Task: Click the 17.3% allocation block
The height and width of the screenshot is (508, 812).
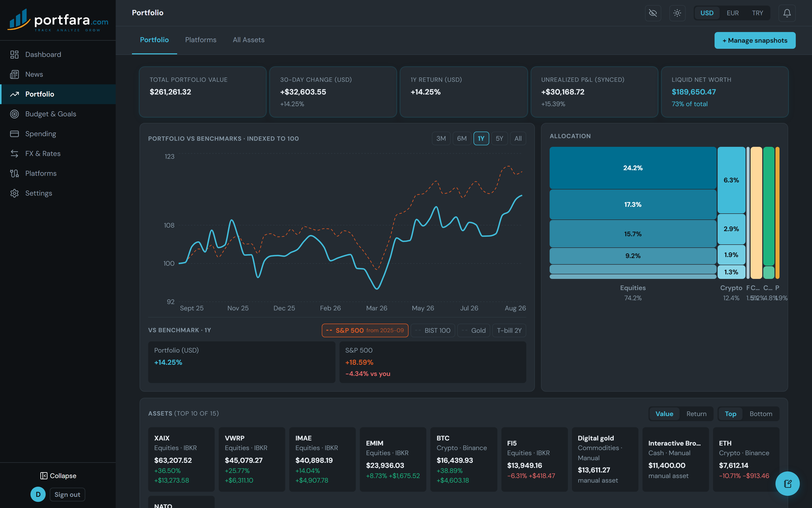Action: [x=633, y=204]
